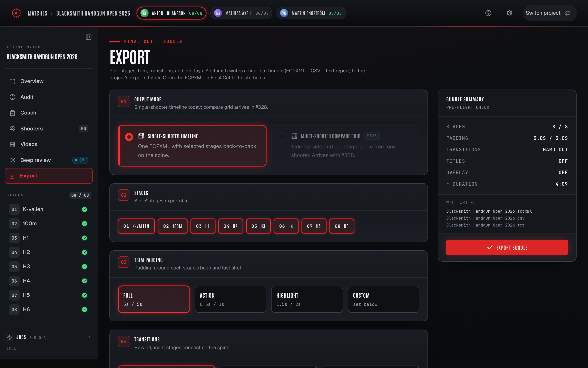
Task: Choose Highlight 1.5s / 2s padding preset
Action: pyautogui.click(x=307, y=299)
